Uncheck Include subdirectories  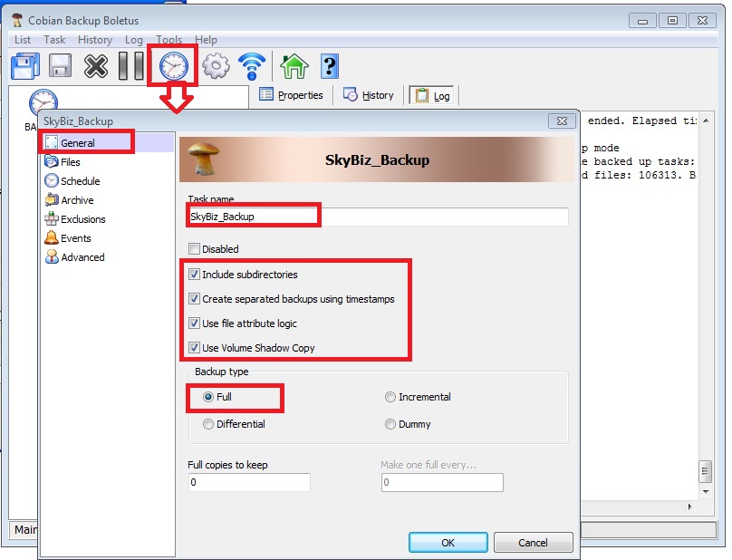(x=194, y=275)
